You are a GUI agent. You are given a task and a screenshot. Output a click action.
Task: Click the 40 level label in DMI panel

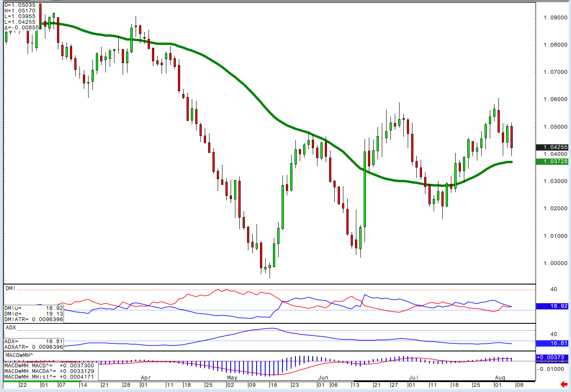[554, 290]
